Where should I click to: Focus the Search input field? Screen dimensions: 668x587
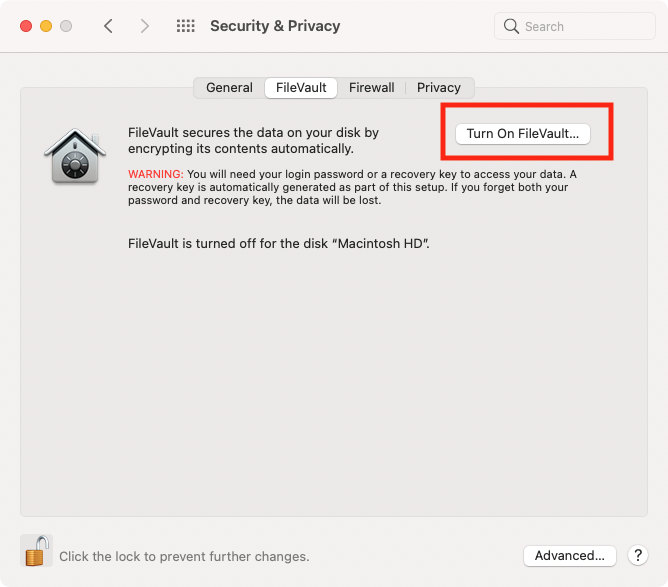tap(575, 26)
